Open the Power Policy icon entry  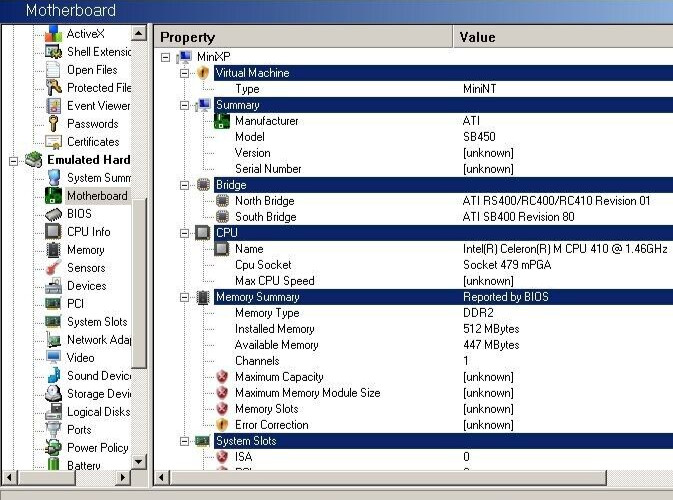point(53,448)
